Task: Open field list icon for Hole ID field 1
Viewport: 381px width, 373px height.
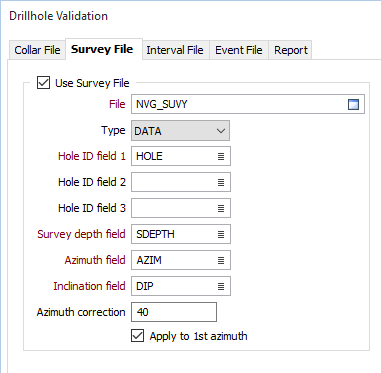Action: [x=221, y=156]
